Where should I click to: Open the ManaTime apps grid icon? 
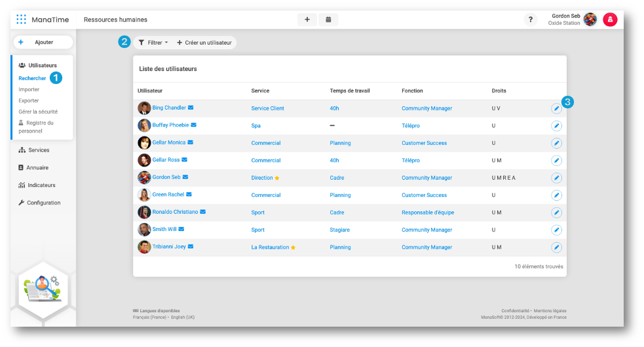[22, 19]
